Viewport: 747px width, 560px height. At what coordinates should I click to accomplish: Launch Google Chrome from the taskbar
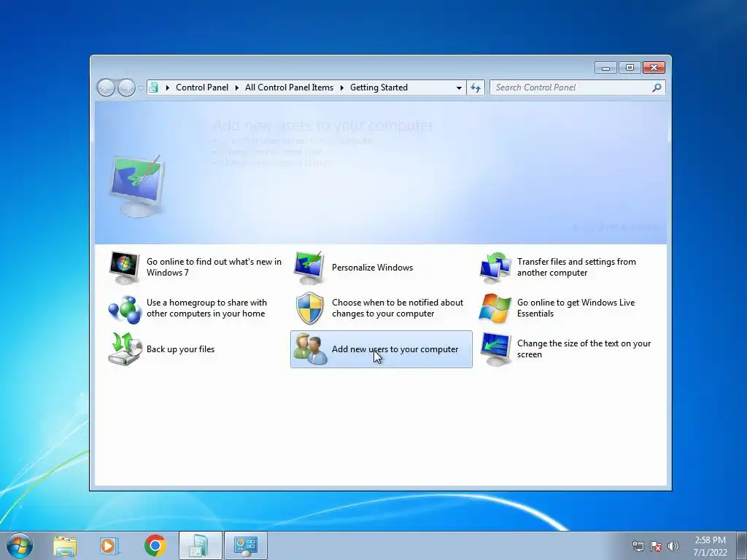[155, 545]
